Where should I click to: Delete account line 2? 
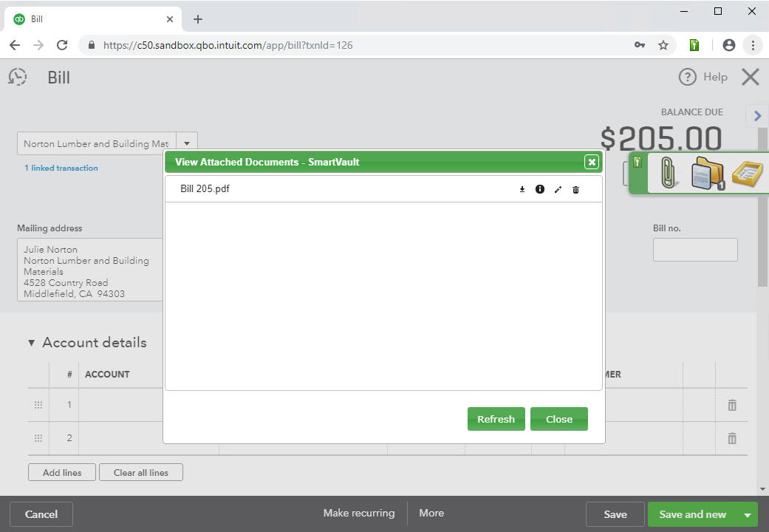coord(732,438)
